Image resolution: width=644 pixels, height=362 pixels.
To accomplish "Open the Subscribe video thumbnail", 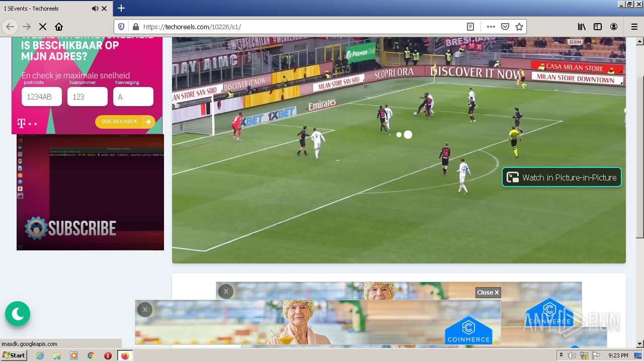I will point(90,192).
